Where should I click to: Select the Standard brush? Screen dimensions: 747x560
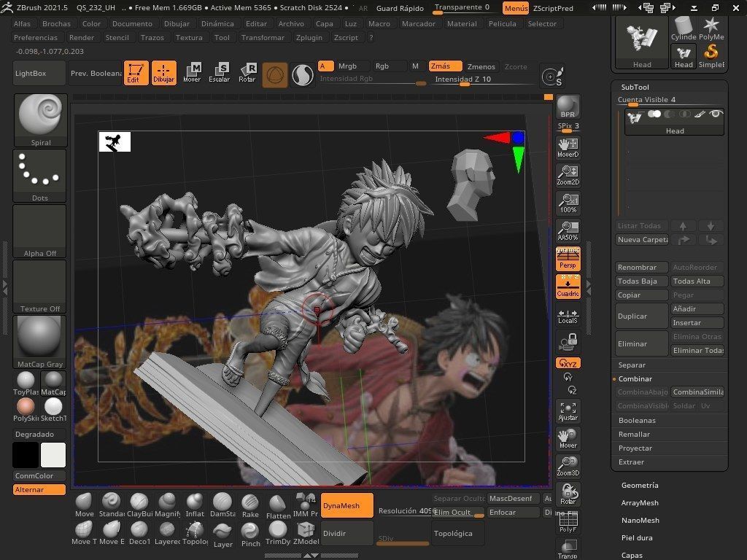pos(112,505)
